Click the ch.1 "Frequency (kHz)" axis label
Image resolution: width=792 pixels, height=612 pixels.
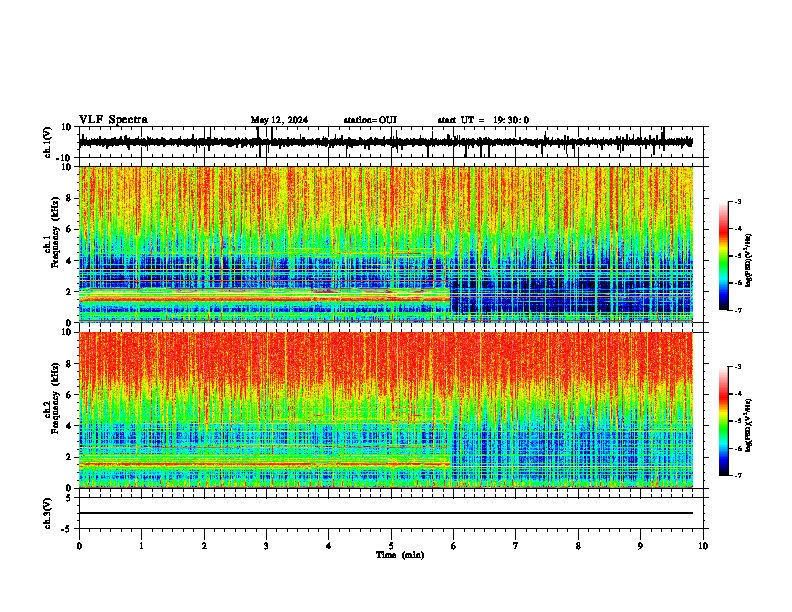tap(55, 233)
